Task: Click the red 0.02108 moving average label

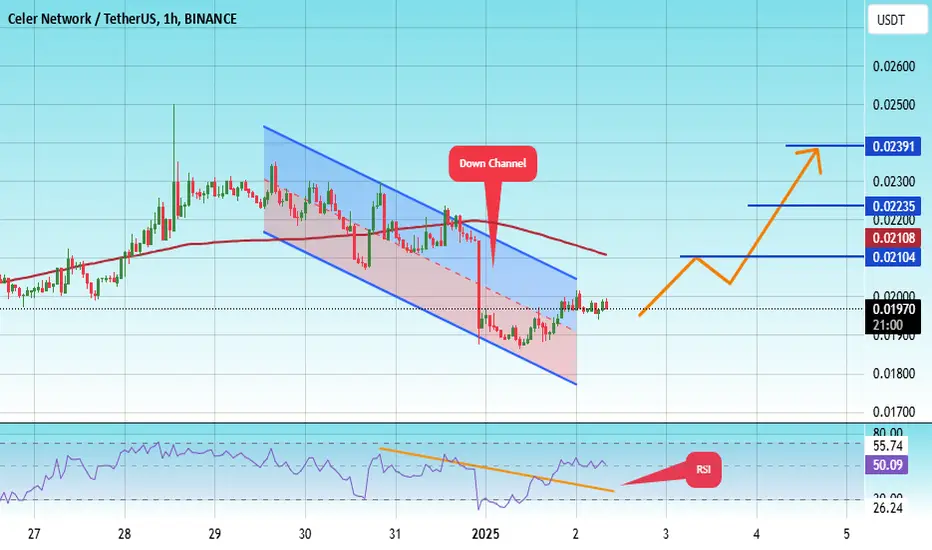Action: click(x=893, y=238)
